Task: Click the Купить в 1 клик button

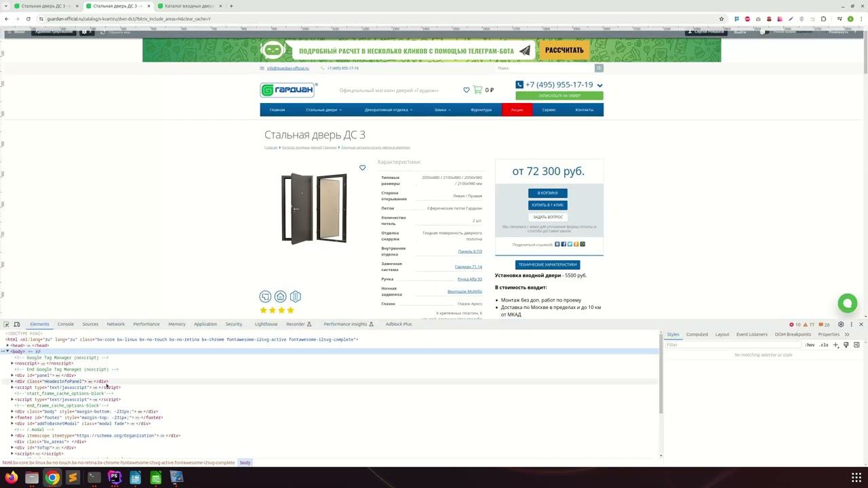Action: [548, 205]
